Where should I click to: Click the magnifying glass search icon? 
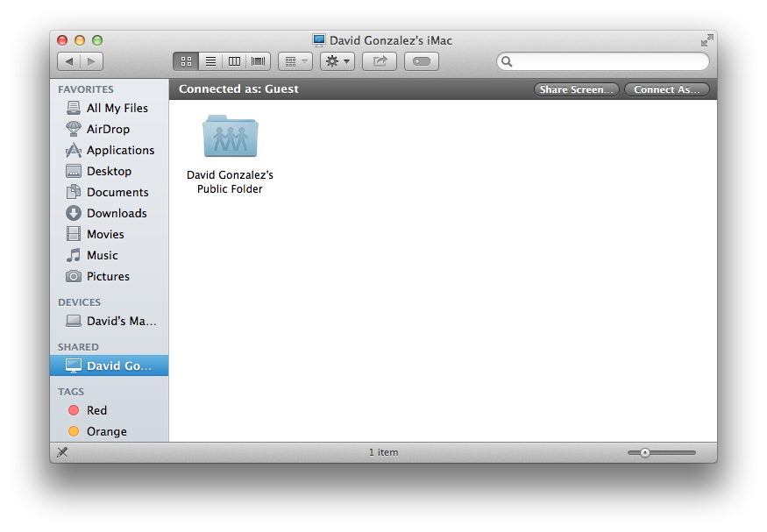(x=507, y=61)
